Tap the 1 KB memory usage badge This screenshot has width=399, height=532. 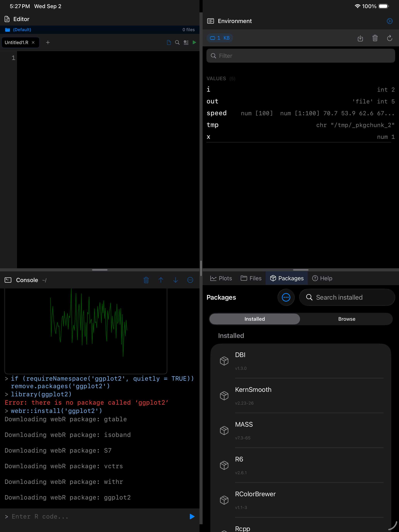220,38
